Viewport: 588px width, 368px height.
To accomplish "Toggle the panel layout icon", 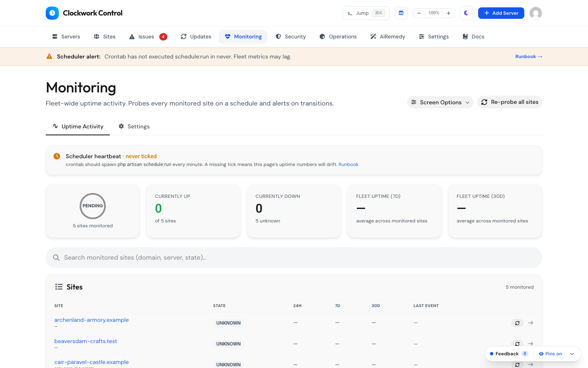I will click(x=401, y=13).
